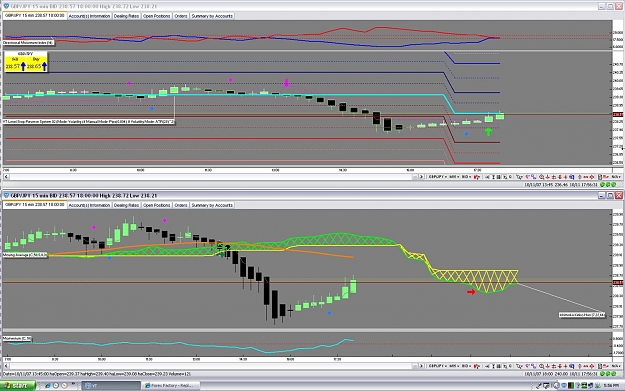Open Internet Explorer from quick launch
Screen dimensions: 625x391
47,385
